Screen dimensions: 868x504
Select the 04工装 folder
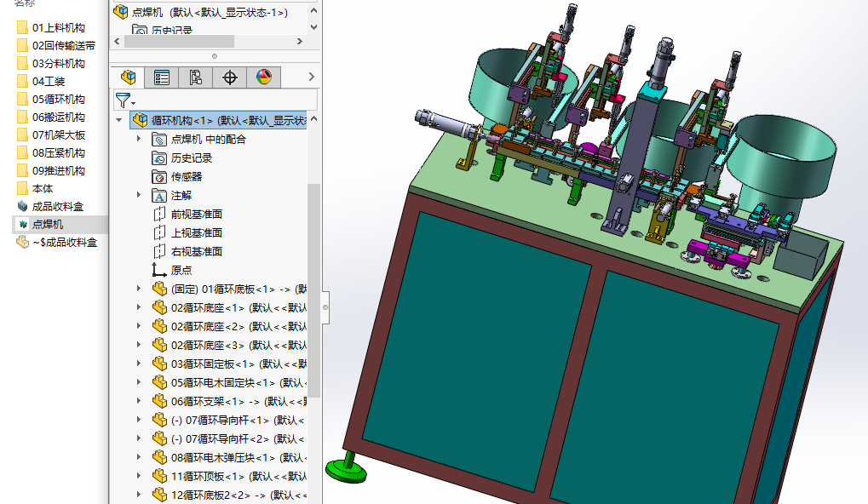(x=42, y=82)
